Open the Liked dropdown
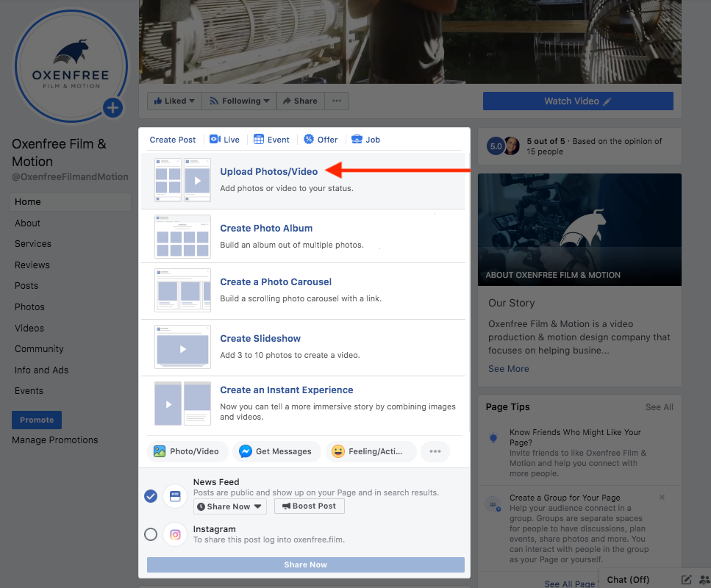The image size is (711, 588). click(174, 101)
